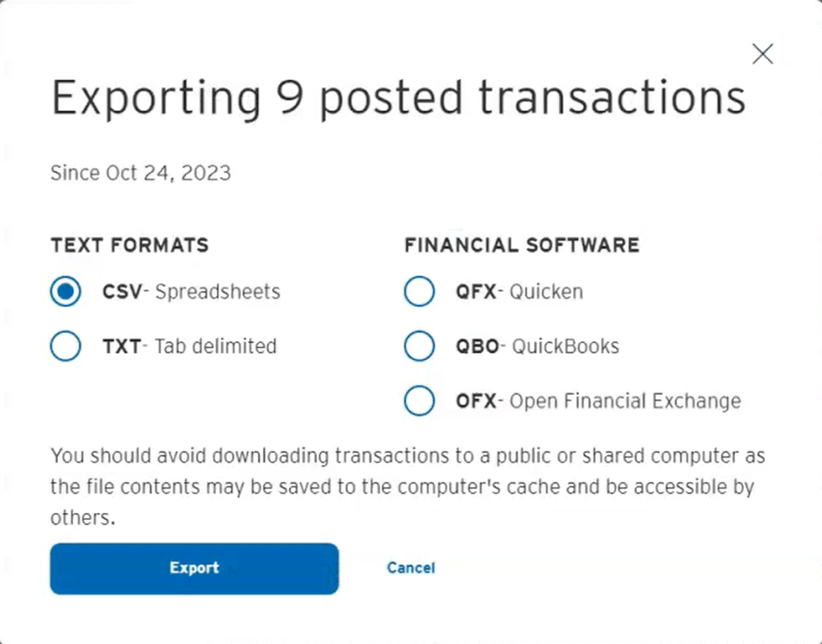Image resolution: width=822 pixels, height=644 pixels.
Task: Enable Quicken export format option
Action: (x=419, y=291)
